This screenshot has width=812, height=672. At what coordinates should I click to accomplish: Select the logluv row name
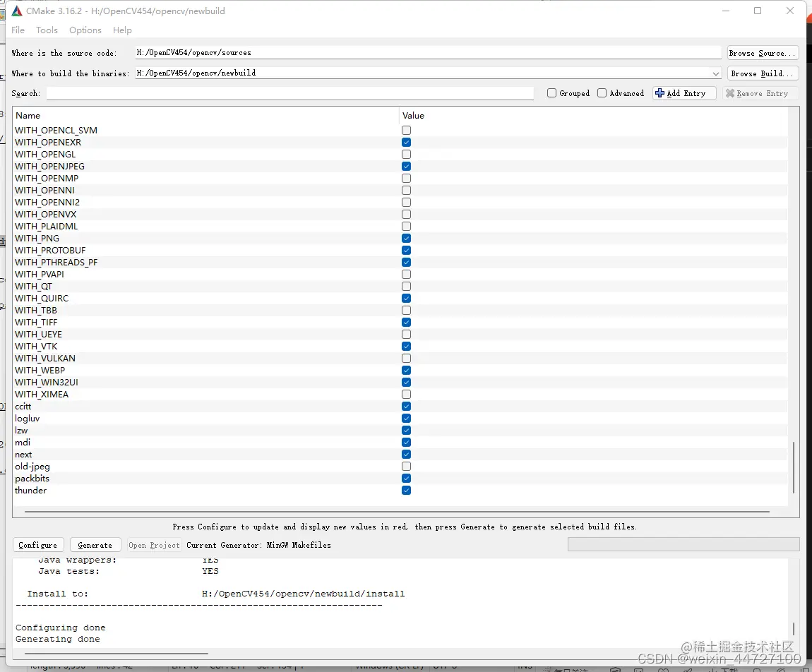click(x=27, y=419)
